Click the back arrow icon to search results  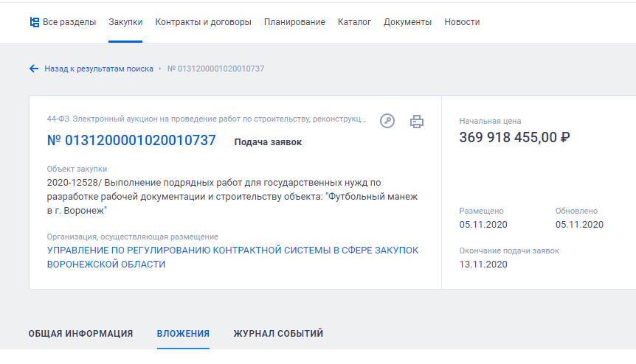click(x=34, y=69)
